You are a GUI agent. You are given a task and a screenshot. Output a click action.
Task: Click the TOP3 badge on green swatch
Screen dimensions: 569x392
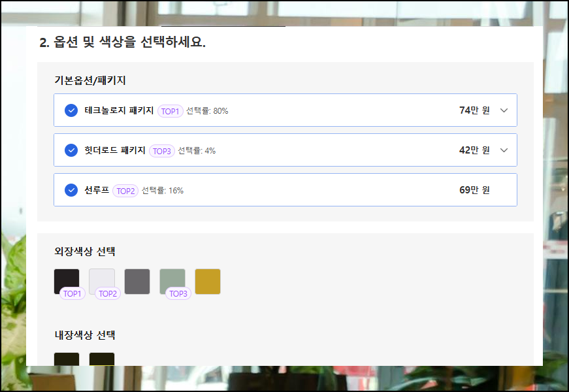click(178, 293)
